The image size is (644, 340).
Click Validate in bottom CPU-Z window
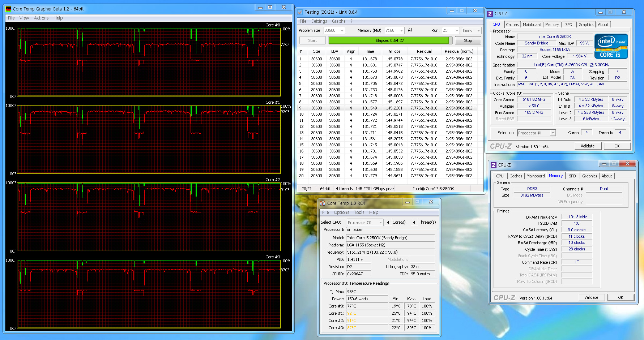click(x=591, y=297)
